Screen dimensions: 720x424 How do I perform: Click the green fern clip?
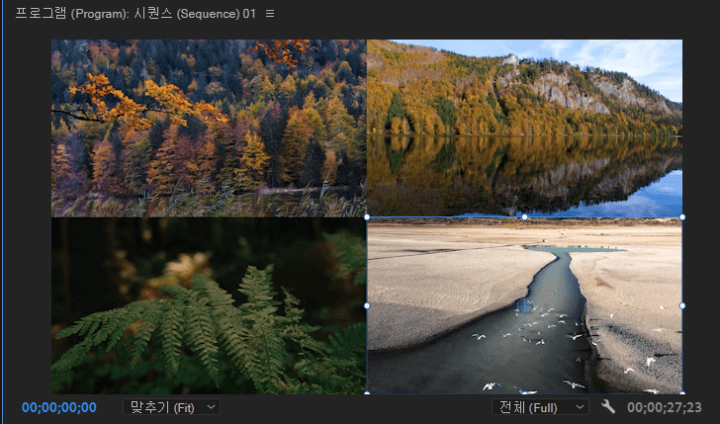[x=209, y=305]
